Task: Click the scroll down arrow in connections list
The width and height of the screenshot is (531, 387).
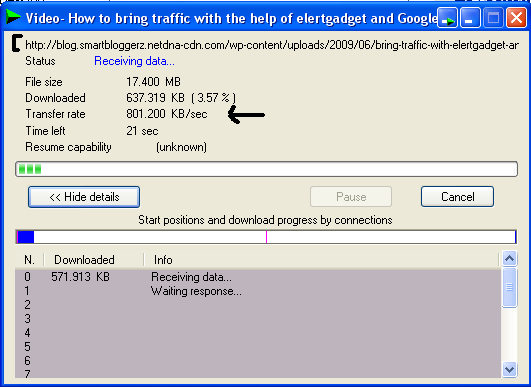Action: pos(509,369)
